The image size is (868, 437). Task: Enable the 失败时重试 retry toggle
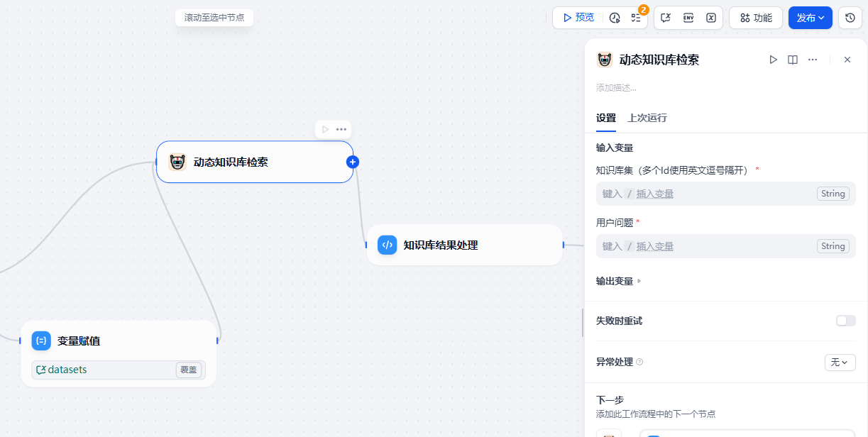(845, 321)
